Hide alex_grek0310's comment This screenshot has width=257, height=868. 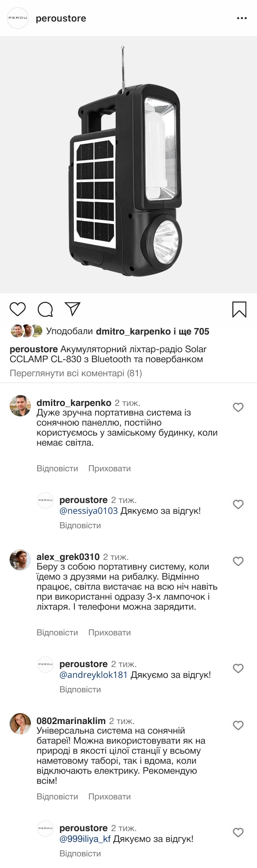pos(109,633)
